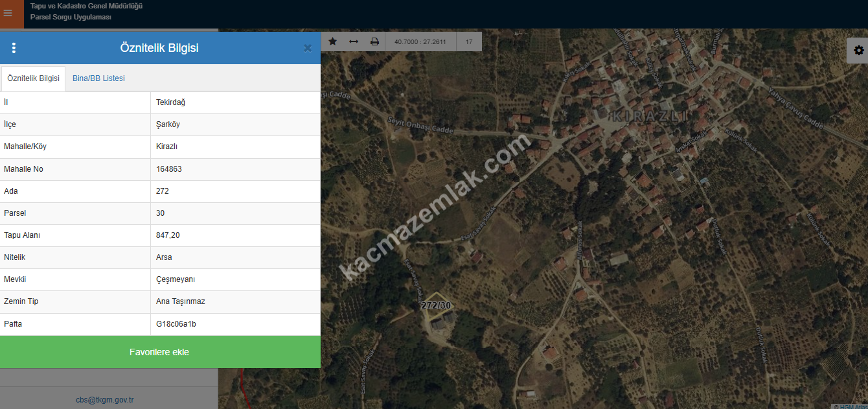868x409 pixels.
Task: Open map settings via the gear icon
Action: tap(858, 51)
